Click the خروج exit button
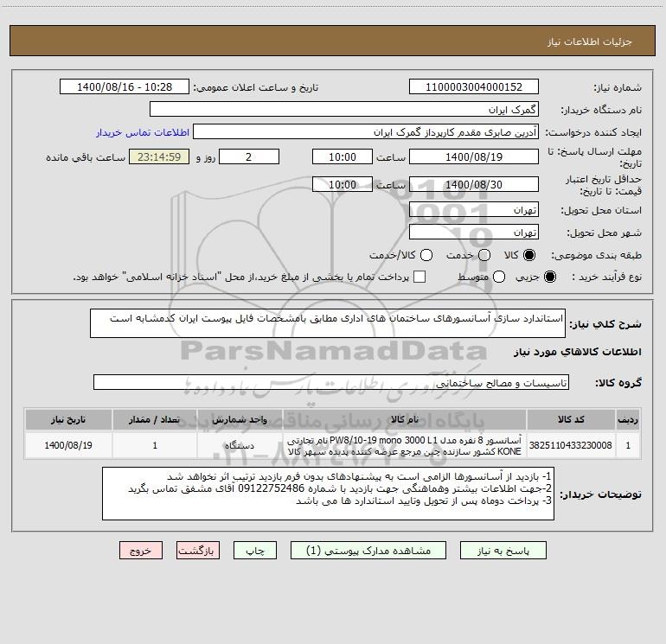Screen dimensions: 666x644 (141, 550)
